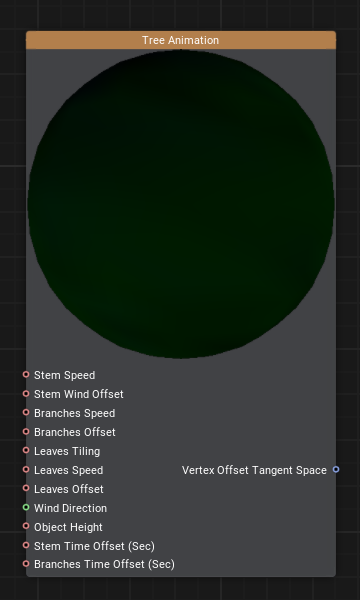Viewport: 360px width, 600px height.
Task: Click the Branches Time Offset (Sec) label
Action: pos(104,564)
